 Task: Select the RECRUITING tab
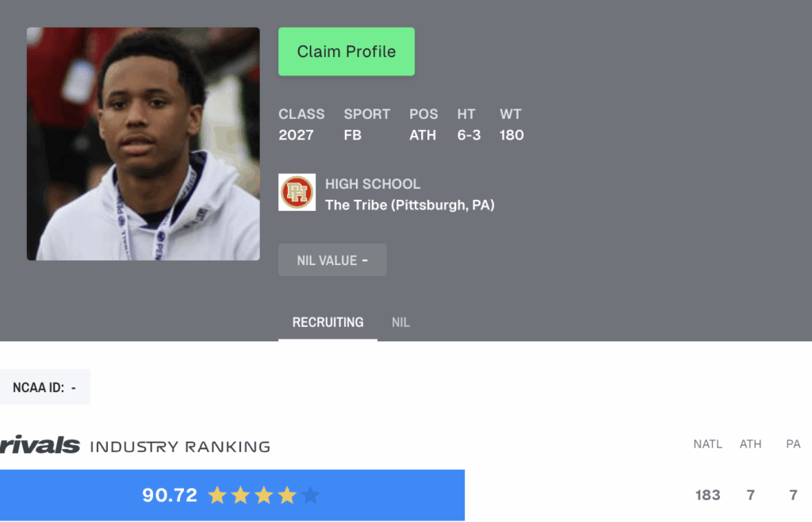(x=327, y=322)
